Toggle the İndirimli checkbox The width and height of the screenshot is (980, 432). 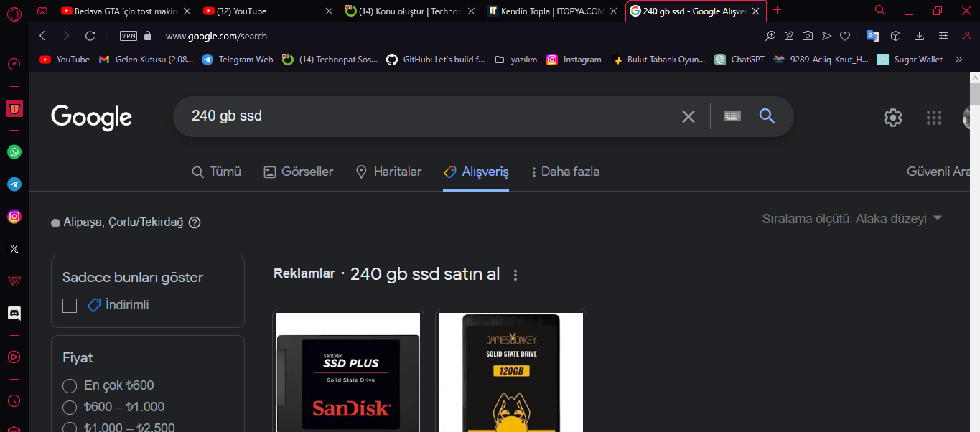[x=70, y=306]
